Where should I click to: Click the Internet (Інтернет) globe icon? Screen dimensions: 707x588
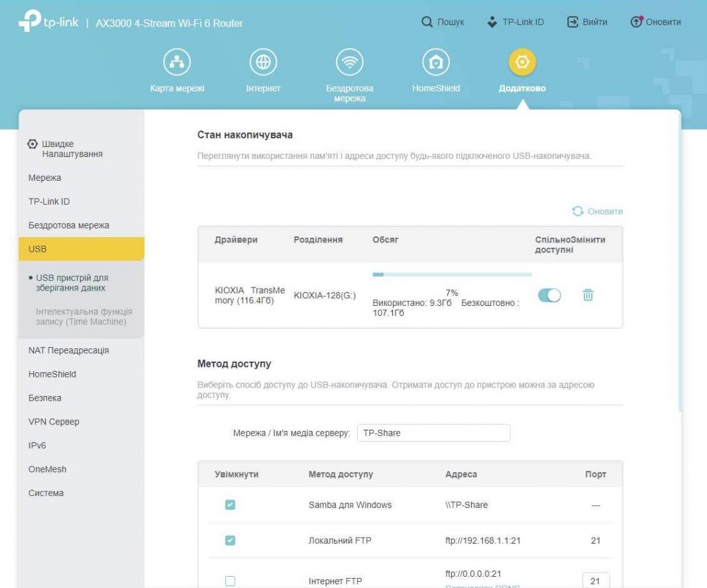pos(263,63)
